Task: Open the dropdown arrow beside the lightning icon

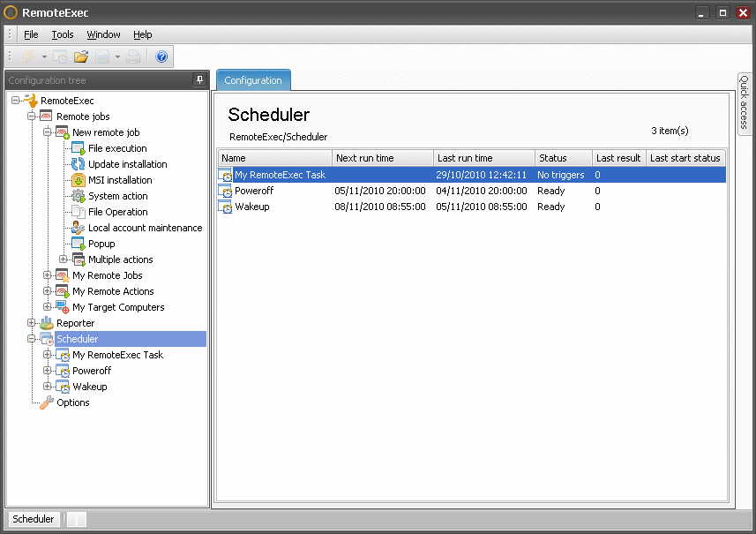Action: [44, 56]
